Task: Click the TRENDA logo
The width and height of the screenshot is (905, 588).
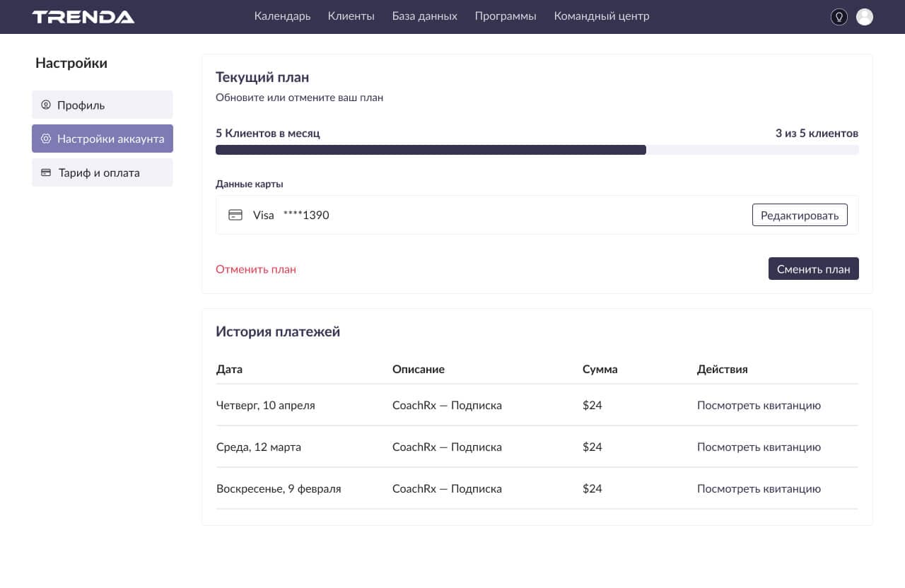Action: (x=83, y=17)
